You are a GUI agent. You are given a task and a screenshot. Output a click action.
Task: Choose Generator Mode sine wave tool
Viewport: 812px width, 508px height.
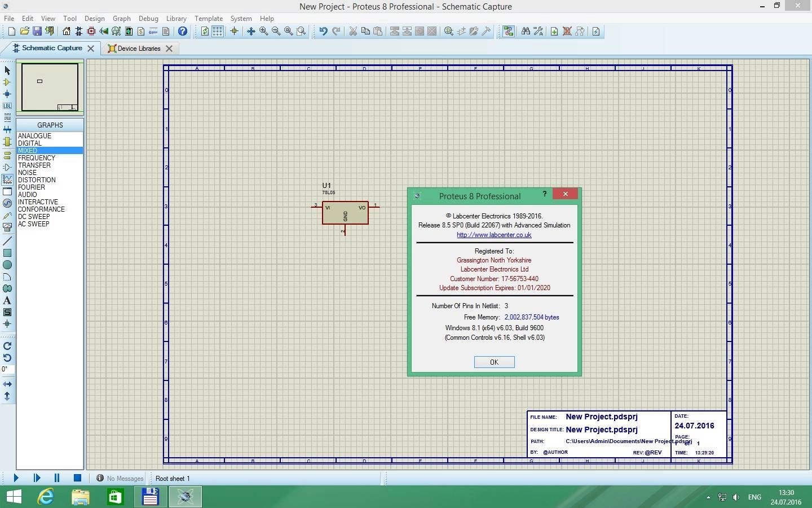click(x=7, y=203)
